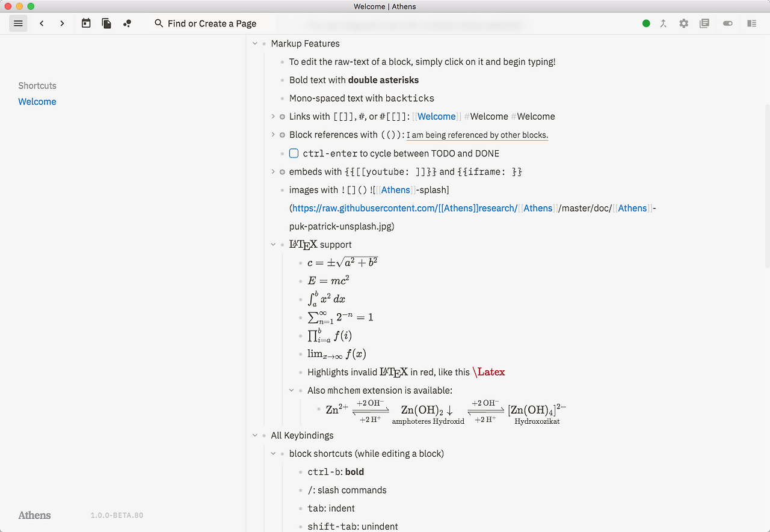Open the settings gear
This screenshot has width=770, height=532.
tap(684, 23)
